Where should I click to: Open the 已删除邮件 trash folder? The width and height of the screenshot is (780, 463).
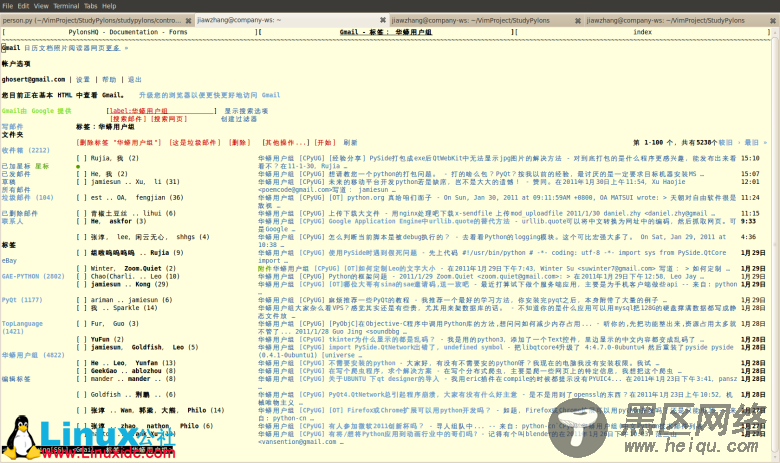click(x=19, y=213)
